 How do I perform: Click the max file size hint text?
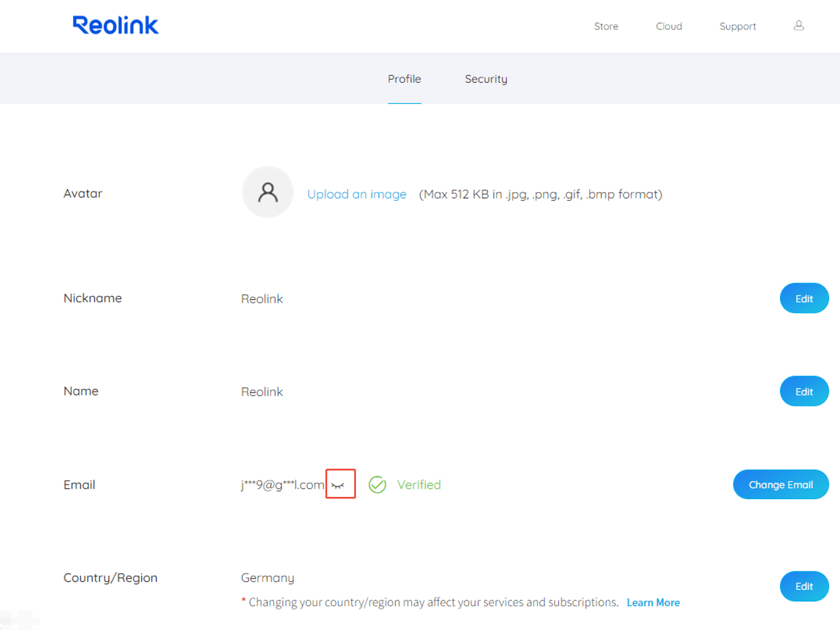tap(540, 194)
